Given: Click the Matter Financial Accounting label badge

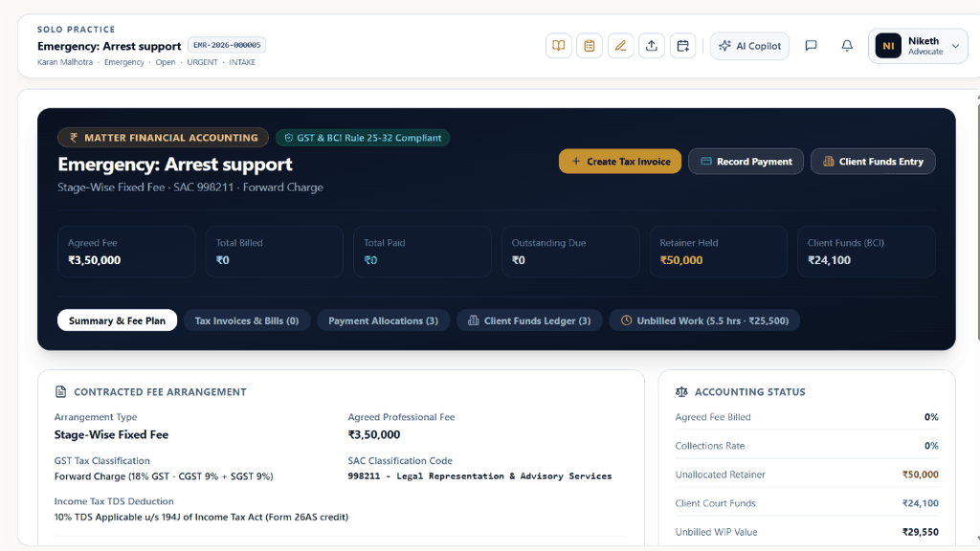Looking at the screenshot, I should (x=163, y=138).
